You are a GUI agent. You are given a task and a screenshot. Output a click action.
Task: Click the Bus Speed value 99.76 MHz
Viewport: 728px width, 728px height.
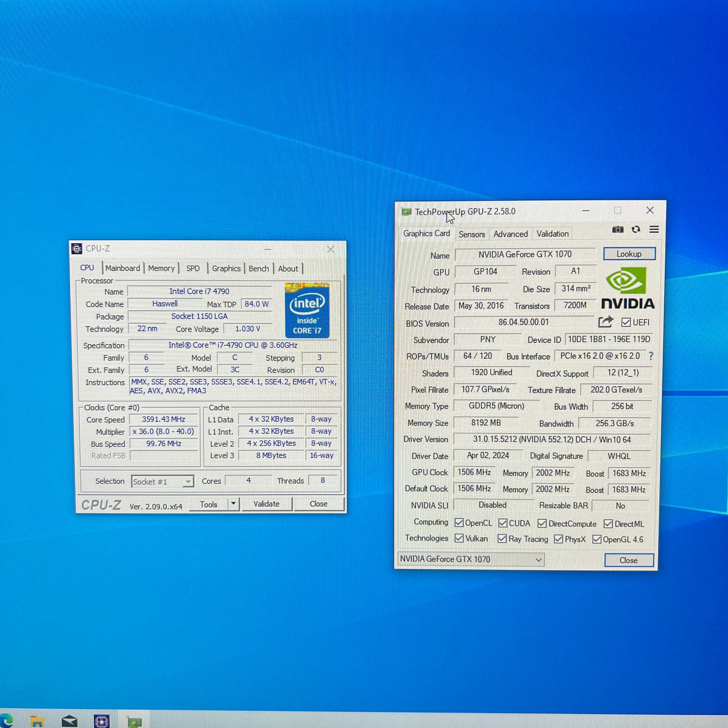pyautogui.click(x=164, y=443)
